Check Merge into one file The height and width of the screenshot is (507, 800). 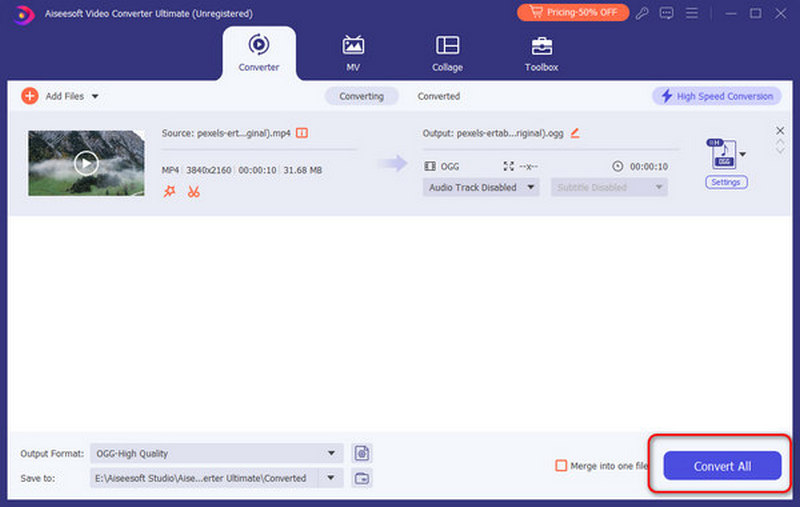(x=561, y=466)
